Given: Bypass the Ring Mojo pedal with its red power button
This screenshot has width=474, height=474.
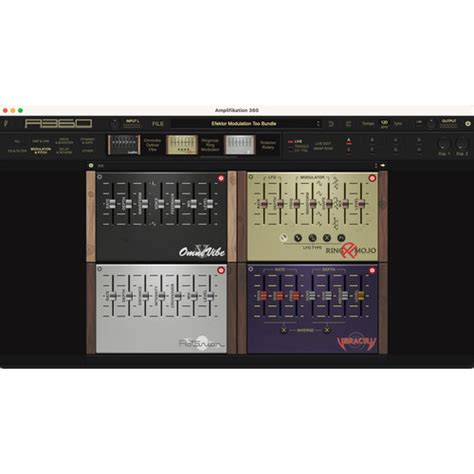Looking at the screenshot, I should 372,178.
